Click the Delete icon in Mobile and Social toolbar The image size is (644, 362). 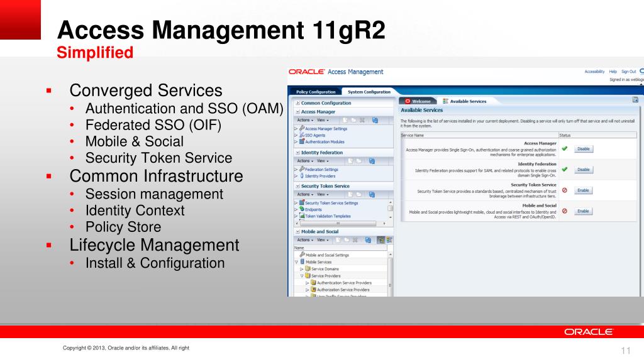(x=355, y=239)
